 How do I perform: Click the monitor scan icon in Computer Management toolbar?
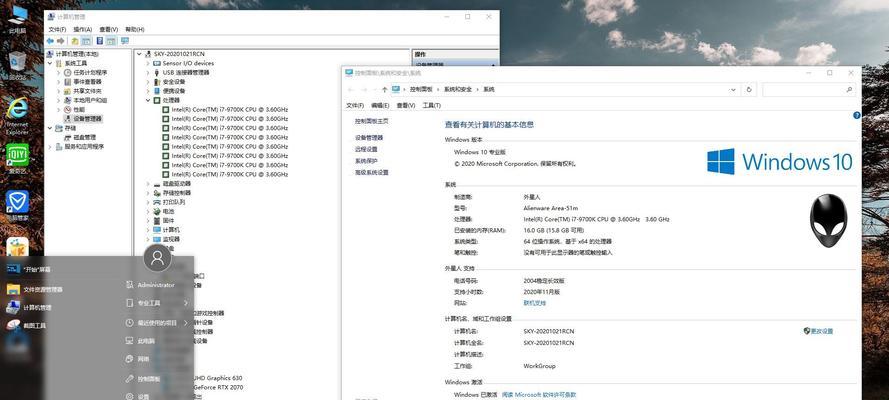[x=125, y=41]
